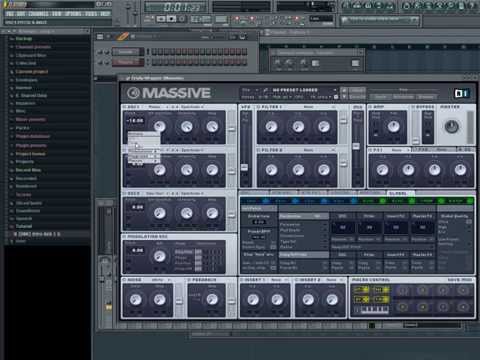Viewport: 480px width, 360px height.
Task: Click the Master volume knob in Massive
Action: point(452,127)
